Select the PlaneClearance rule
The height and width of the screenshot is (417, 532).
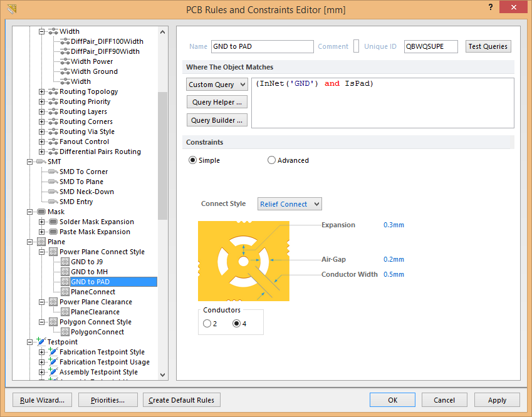tap(95, 312)
